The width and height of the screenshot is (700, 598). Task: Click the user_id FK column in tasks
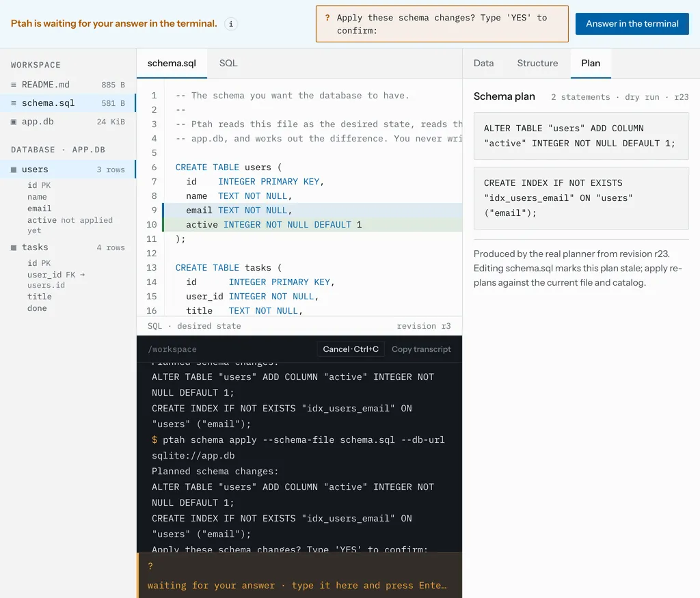pos(56,280)
